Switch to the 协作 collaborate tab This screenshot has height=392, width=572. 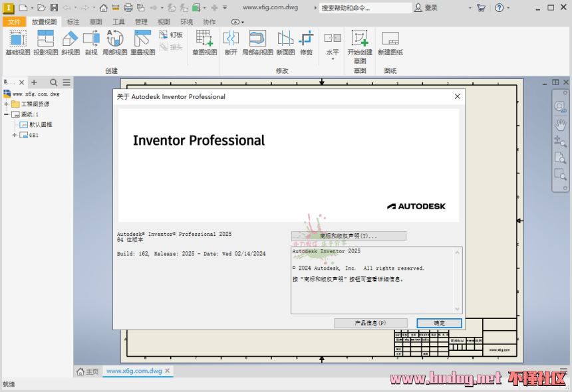point(209,22)
